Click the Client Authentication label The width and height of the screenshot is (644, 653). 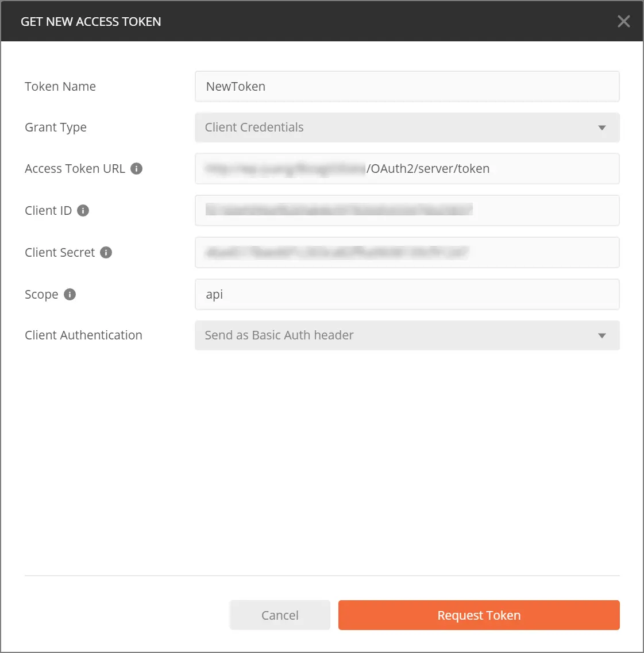(x=84, y=335)
